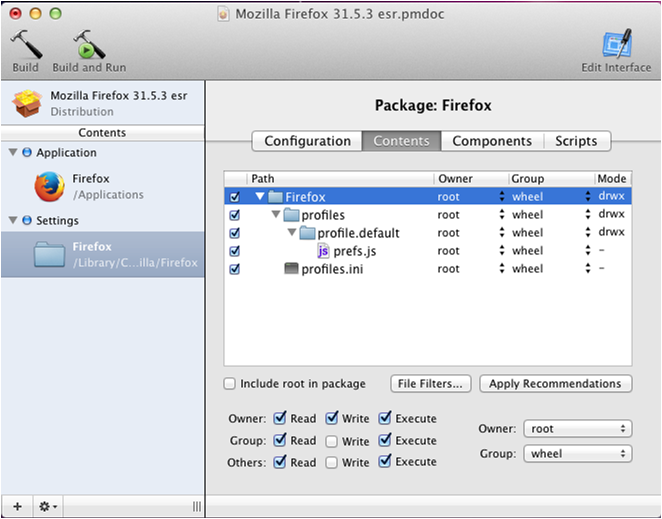The width and height of the screenshot is (662, 519).
Task: Toggle Owner Write permission
Action: [x=331, y=418]
